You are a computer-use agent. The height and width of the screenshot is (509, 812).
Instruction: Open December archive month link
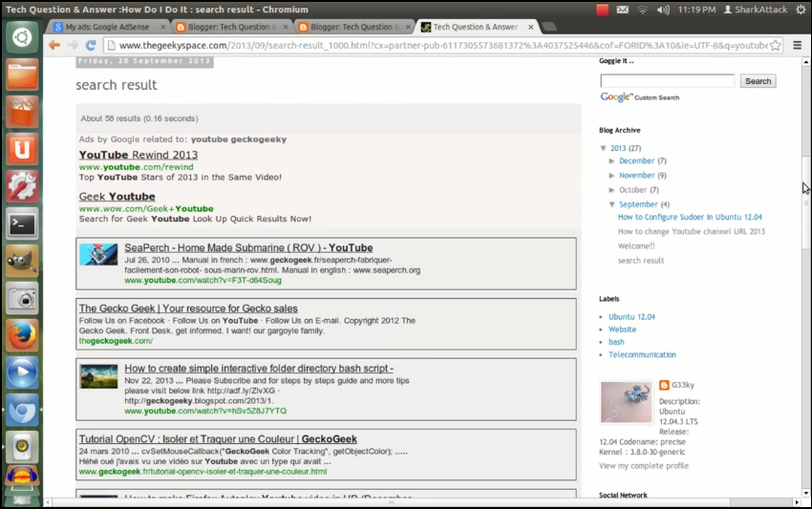click(x=637, y=161)
